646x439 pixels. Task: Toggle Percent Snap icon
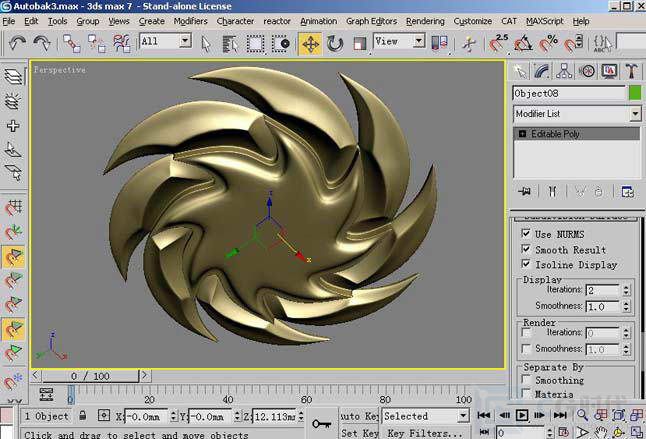coord(548,43)
